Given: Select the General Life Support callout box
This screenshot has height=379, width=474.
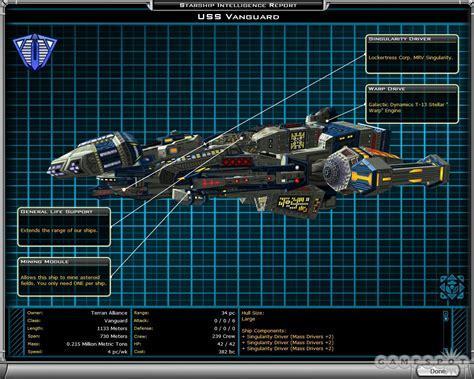Looking at the screenshot, I should [x=64, y=227].
